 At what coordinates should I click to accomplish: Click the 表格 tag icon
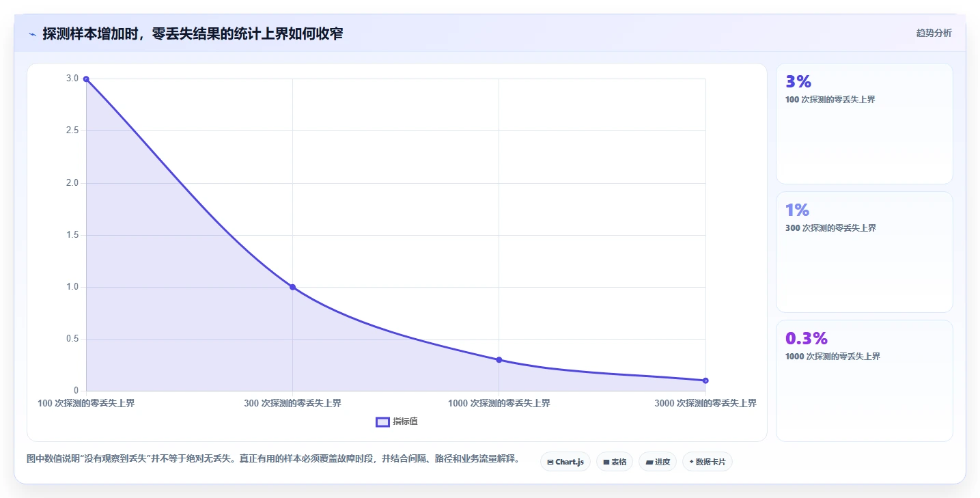tap(606, 462)
